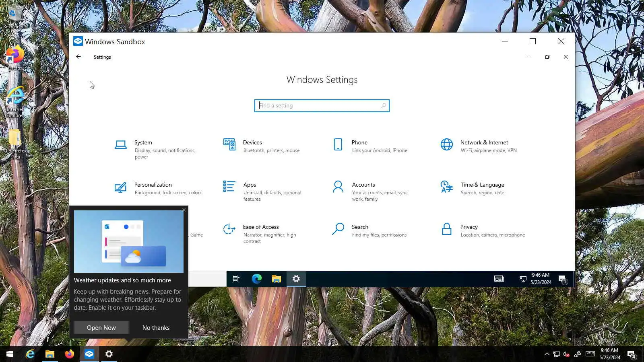The height and width of the screenshot is (362, 644).
Task: Go back using the Settings back arrow
Action: coord(78,57)
